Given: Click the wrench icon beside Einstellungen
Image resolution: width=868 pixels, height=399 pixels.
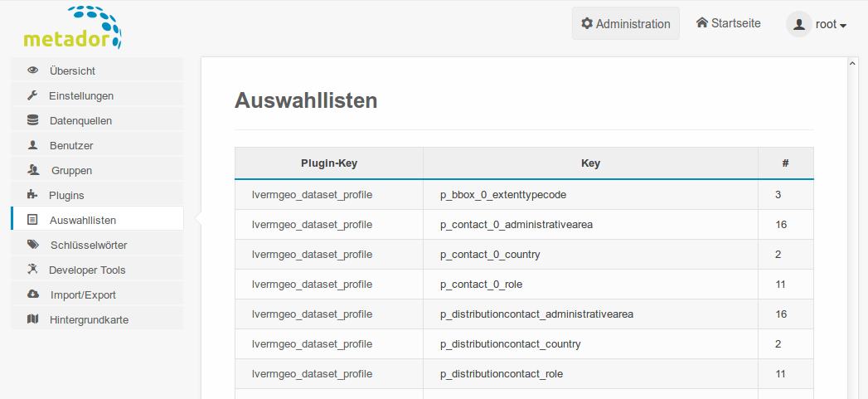Looking at the screenshot, I should tap(32, 95).
